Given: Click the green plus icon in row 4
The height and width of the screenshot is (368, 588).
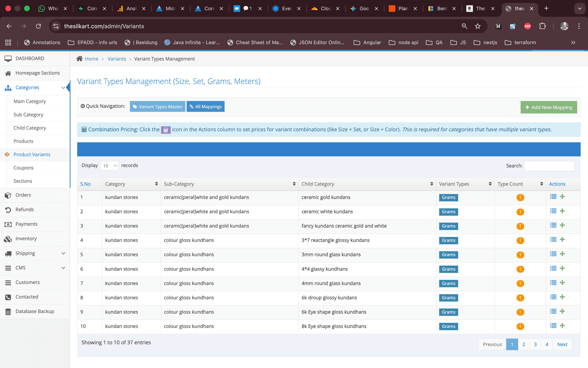Looking at the screenshot, I should coord(562,239).
